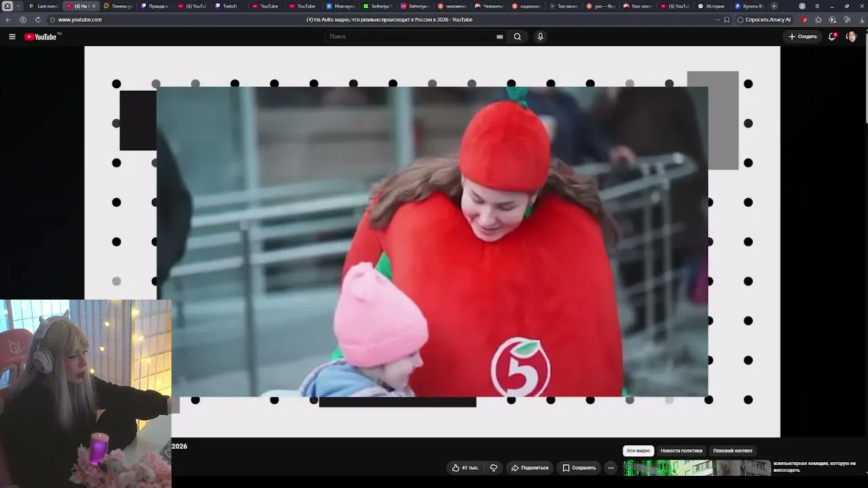Open the browser downloads arrow icon
Screen dimensions: 868x488
coord(862,20)
